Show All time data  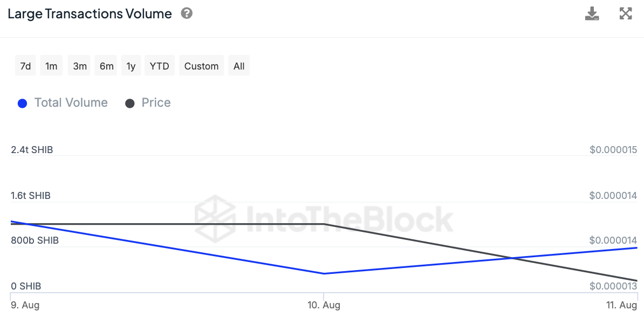point(239,66)
